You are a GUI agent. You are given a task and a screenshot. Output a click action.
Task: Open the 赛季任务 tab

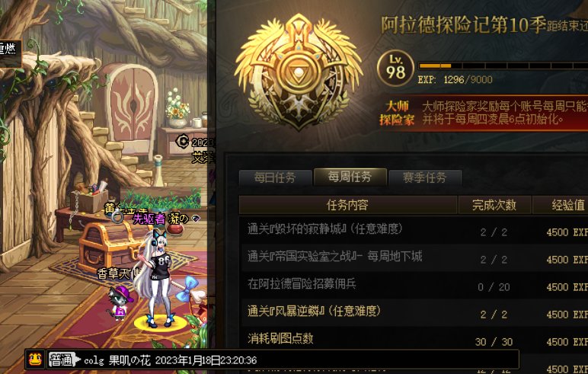point(424,177)
